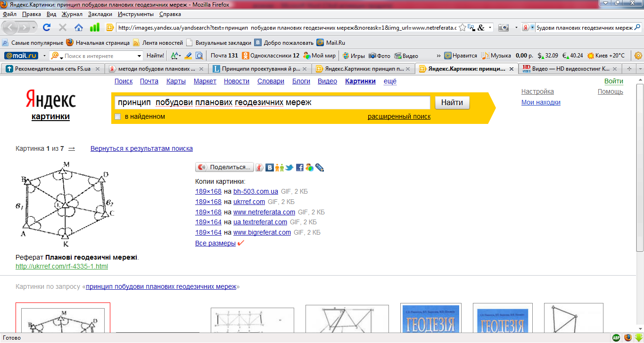Click the Adblock Plus icon in the status bar
Image resolution: width=644 pixels, height=343 pixels.
click(616, 337)
